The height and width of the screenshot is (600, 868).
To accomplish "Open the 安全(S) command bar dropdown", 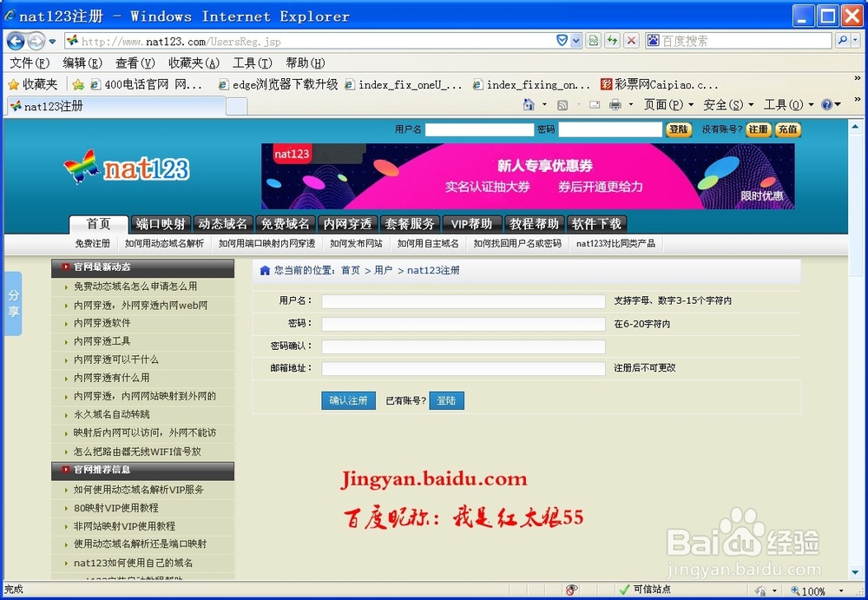I will point(728,105).
